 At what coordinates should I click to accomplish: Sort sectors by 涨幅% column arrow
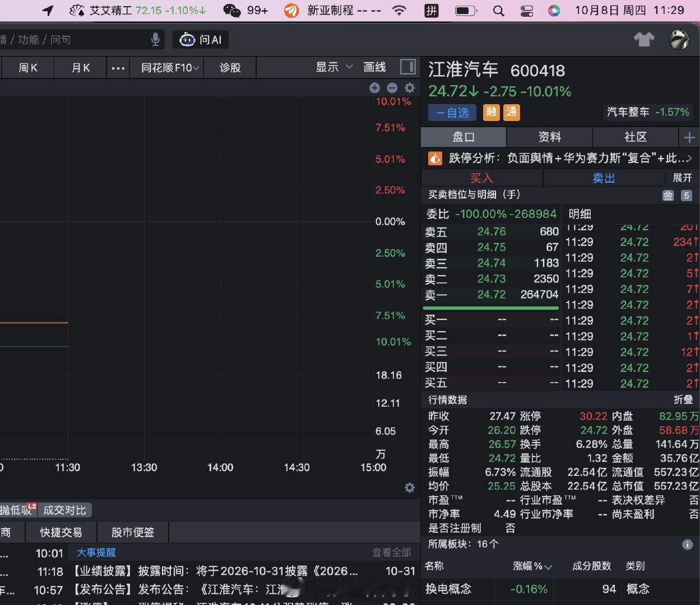coord(548,567)
